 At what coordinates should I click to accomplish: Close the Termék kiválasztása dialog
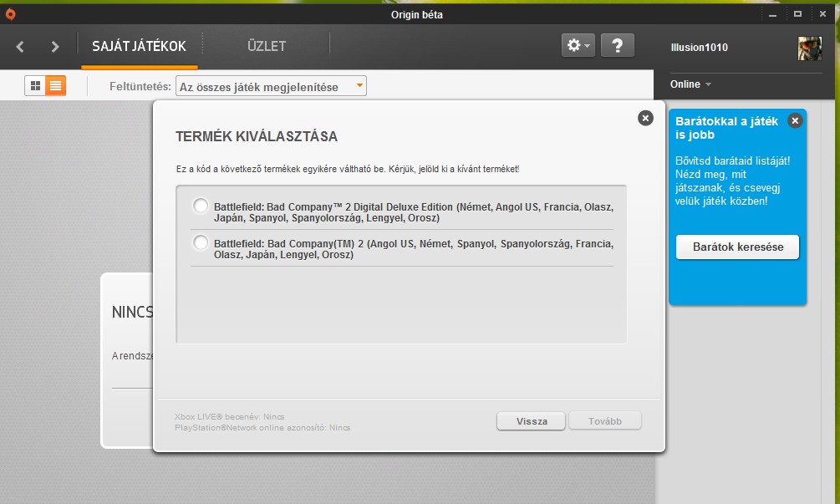click(645, 118)
